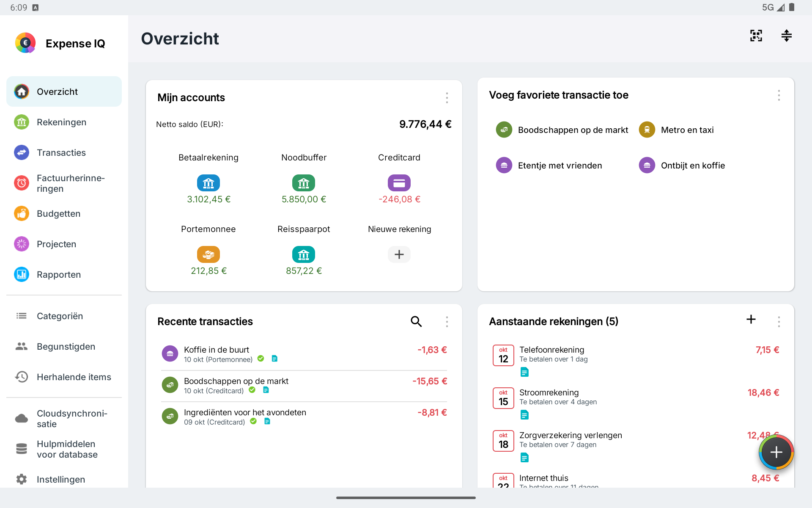Open Voeg favoriete transactie toe overflow menu

coord(779,95)
